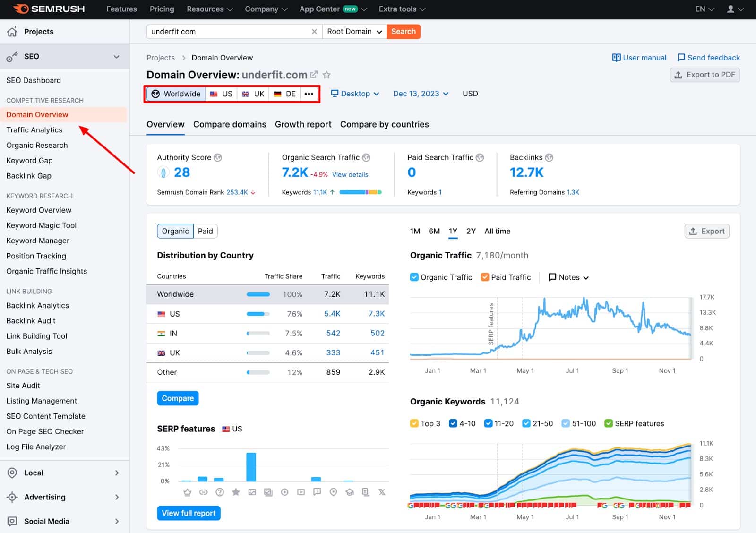
Task: Enable the Top 3 keywords checkbox
Action: click(x=414, y=423)
